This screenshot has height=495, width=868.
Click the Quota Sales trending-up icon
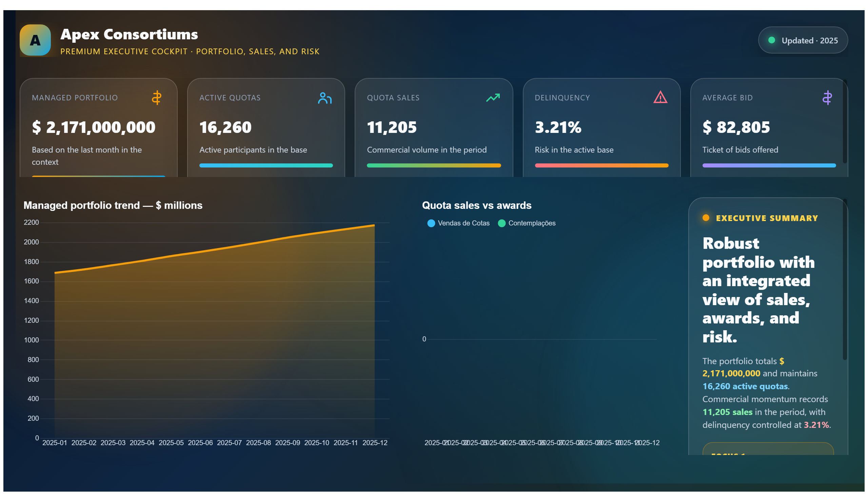[x=493, y=98]
